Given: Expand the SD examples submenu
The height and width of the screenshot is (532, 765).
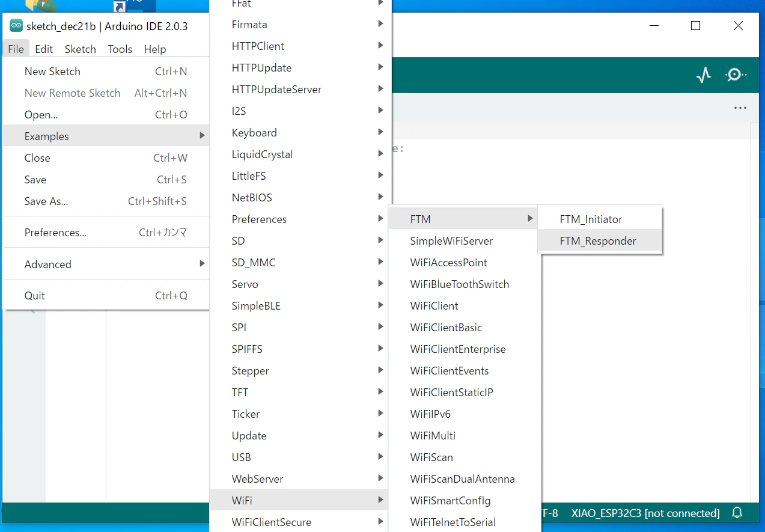Looking at the screenshot, I should pyautogui.click(x=300, y=241).
